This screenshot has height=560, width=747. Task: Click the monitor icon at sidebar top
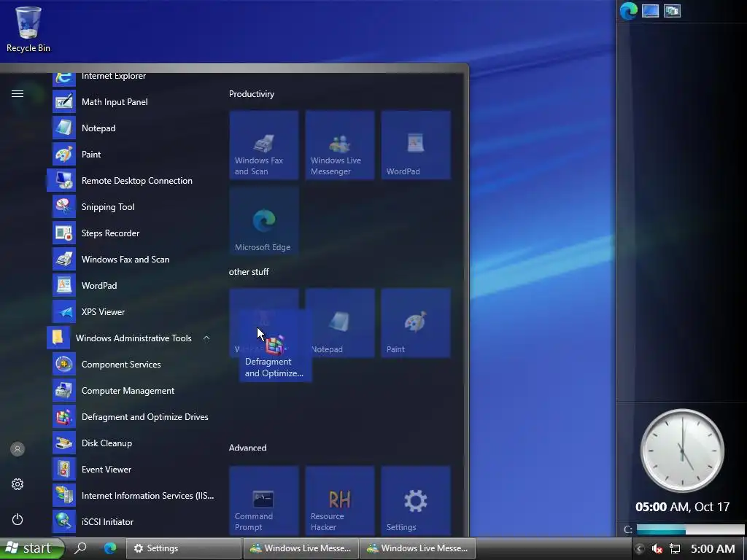click(x=650, y=11)
